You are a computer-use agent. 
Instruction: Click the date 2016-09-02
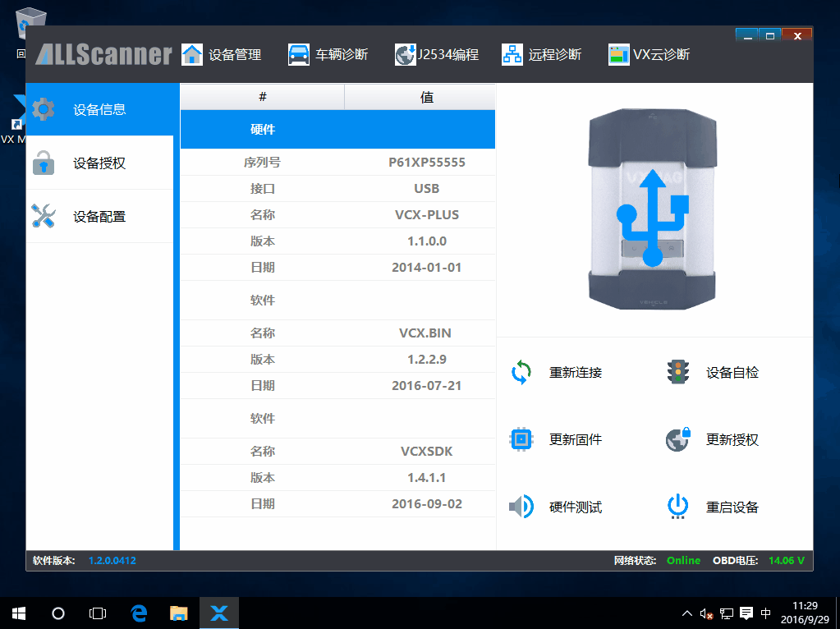pyautogui.click(x=427, y=504)
